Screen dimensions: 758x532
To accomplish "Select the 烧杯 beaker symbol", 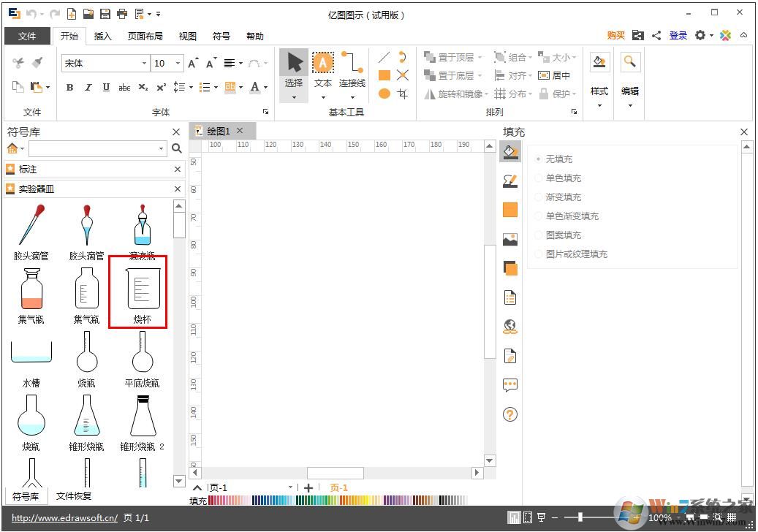I will pyautogui.click(x=143, y=290).
